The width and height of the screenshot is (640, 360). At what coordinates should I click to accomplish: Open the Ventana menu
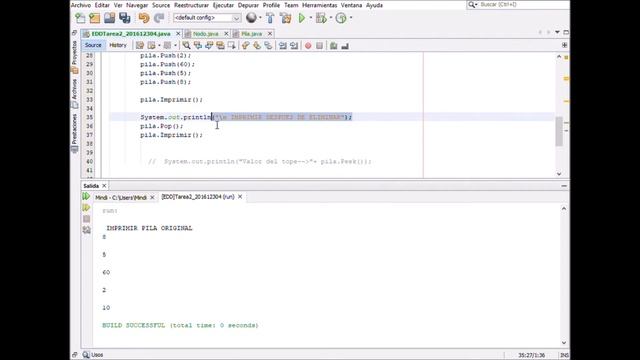point(351,5)
